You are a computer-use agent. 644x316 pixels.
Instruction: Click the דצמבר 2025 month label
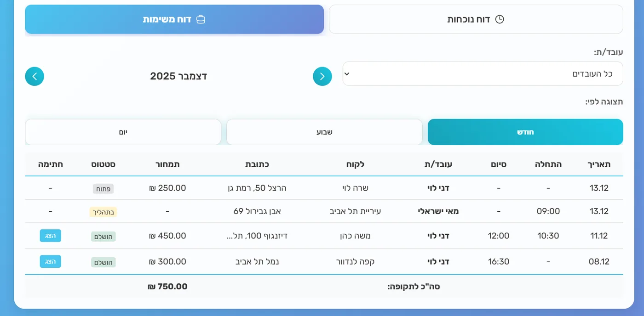(x=178, y=76)
